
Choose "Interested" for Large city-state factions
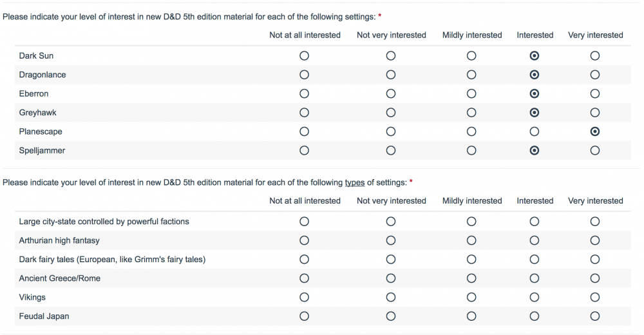click(x=535, y=222)
